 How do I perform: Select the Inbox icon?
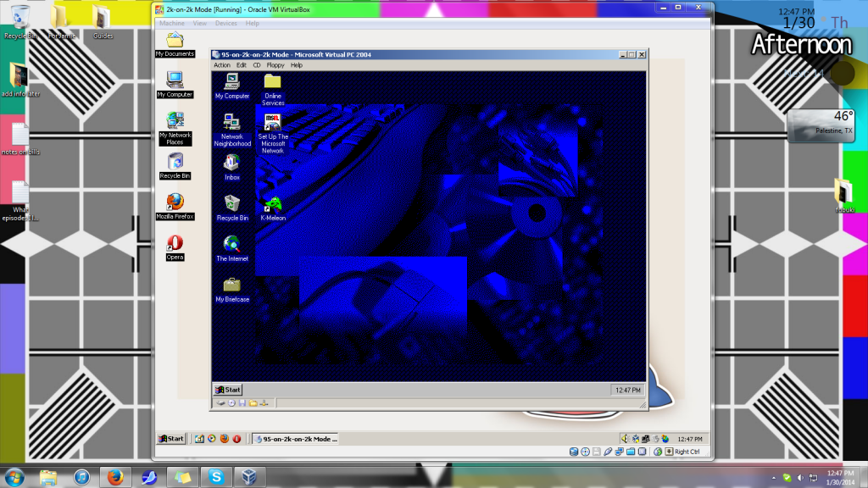pos(232,168)
